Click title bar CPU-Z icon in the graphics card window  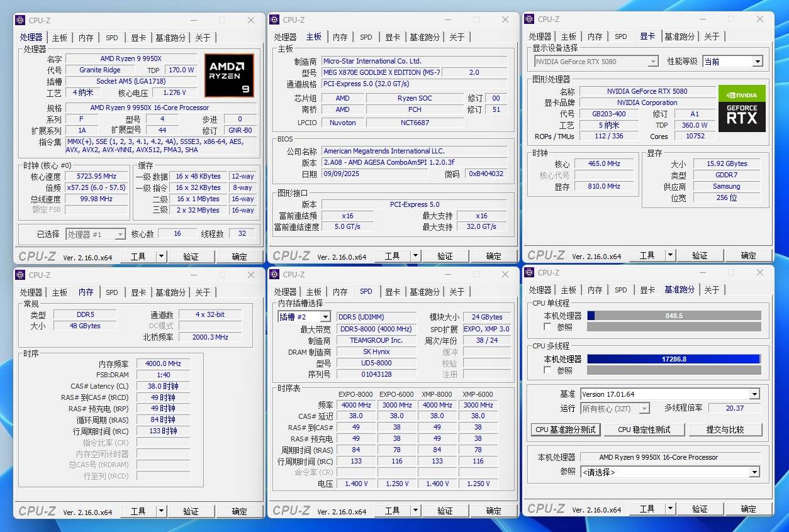click(x=529, y=19)
